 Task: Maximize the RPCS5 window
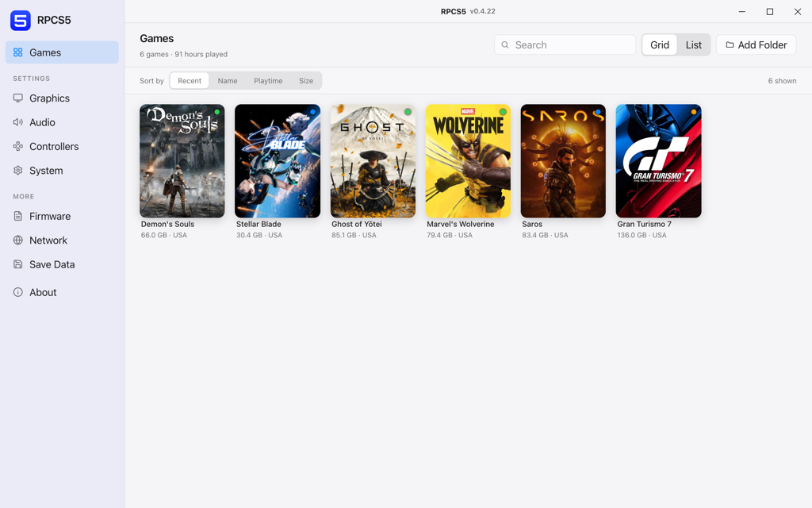[x=769, y=11]
